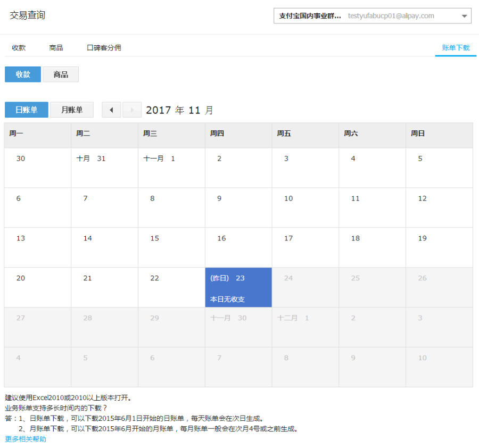This screenshot has width=479, height=448.
Task: Open the account selector dropdown arrow
Action: pyautogui.click(x=464, y=16)
